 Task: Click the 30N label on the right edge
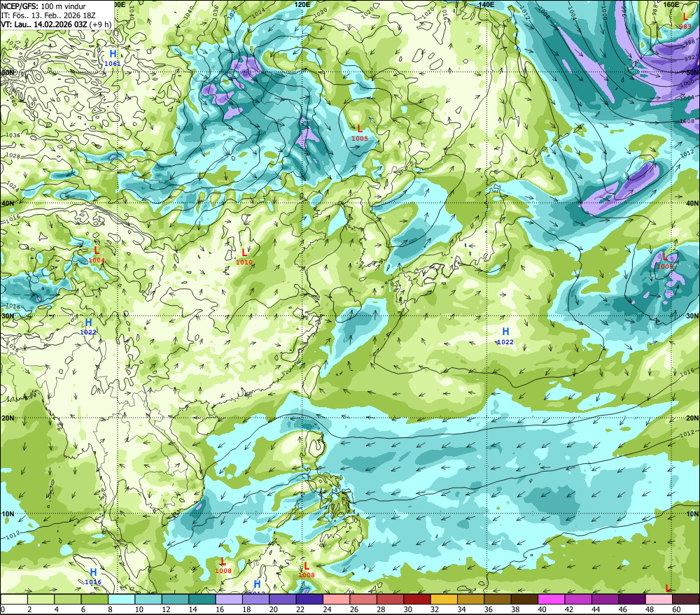pyautogui.click(x=692, y=316)
